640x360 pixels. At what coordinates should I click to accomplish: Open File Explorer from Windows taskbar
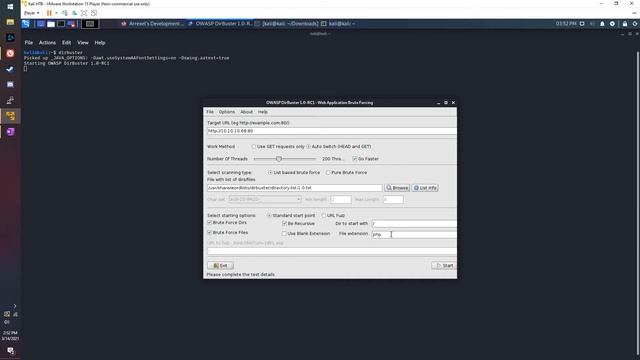10,22
